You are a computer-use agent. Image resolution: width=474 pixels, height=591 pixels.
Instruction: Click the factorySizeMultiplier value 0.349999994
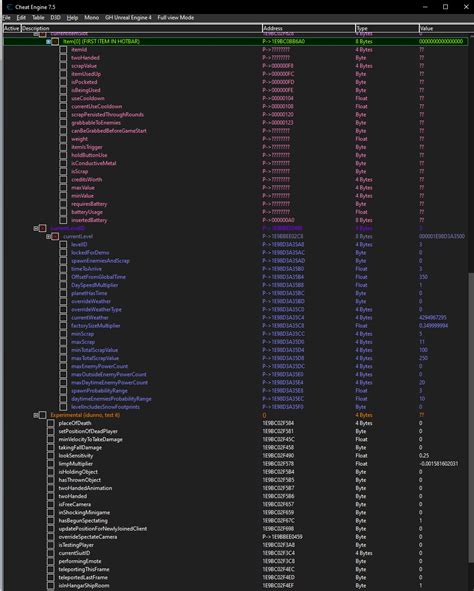(433, 326)
